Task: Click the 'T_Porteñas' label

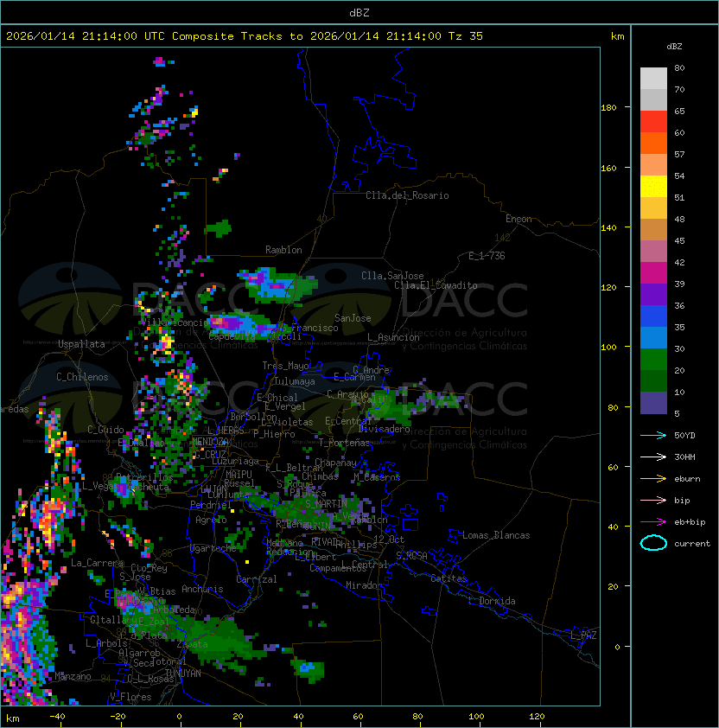Action: (344, 443)
